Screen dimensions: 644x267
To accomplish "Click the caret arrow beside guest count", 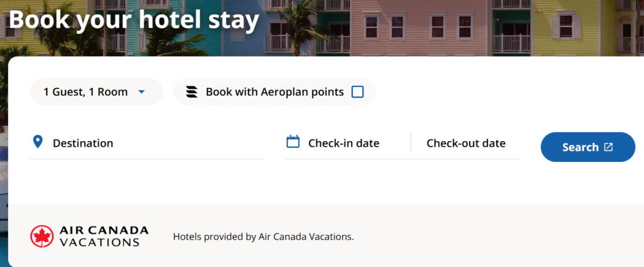I will (142, 92).
